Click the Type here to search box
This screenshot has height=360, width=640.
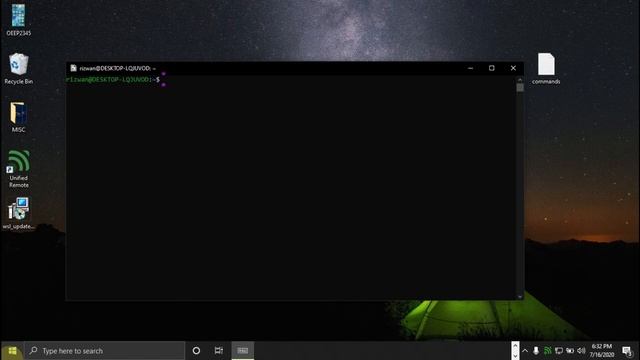pyautogui.click(x=104, y=351)
